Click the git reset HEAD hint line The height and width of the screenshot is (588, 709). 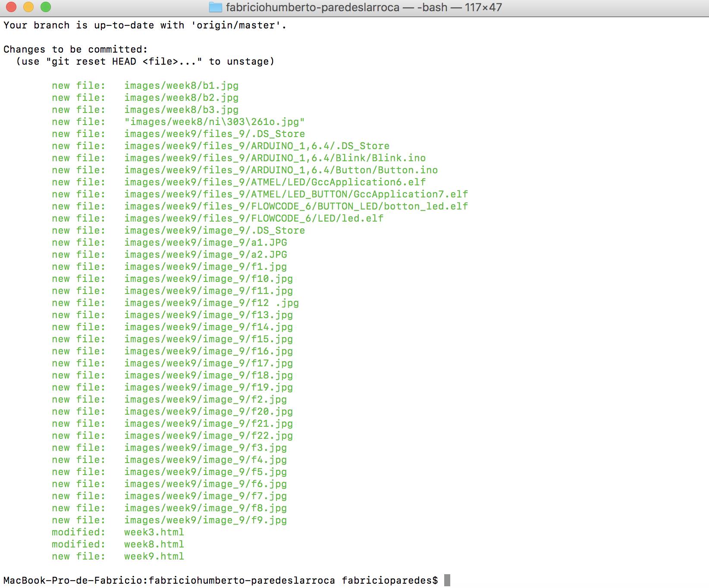145,62
